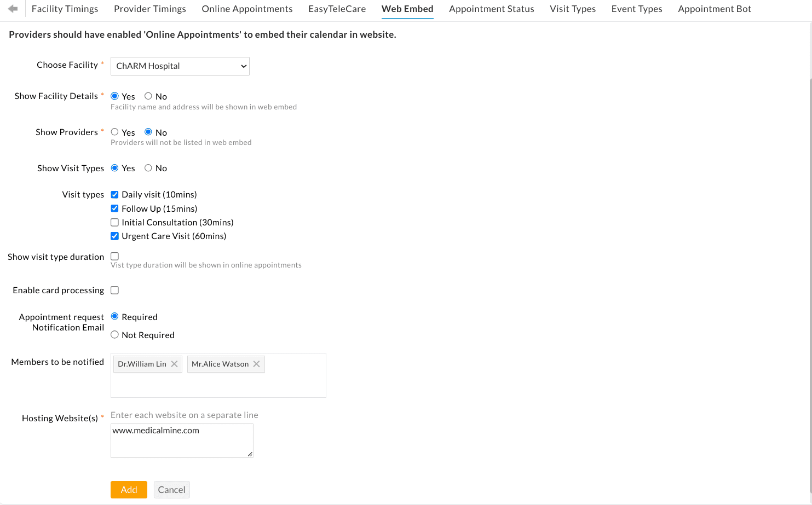This screenshot has width=812, height=505.
Task: Open the Online Appointments tab
Action: pyautogui.click(x=247, y=8)
